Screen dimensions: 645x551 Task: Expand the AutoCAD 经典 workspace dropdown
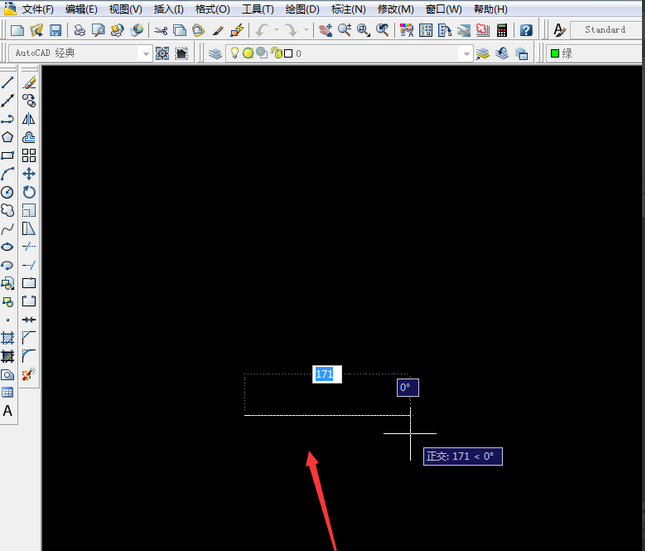tap(146, 53)
